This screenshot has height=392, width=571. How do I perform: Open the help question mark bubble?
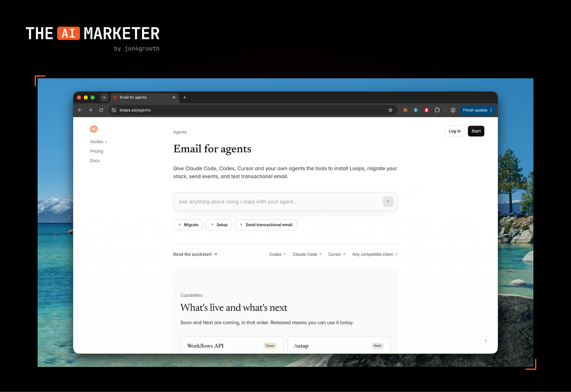486,341
